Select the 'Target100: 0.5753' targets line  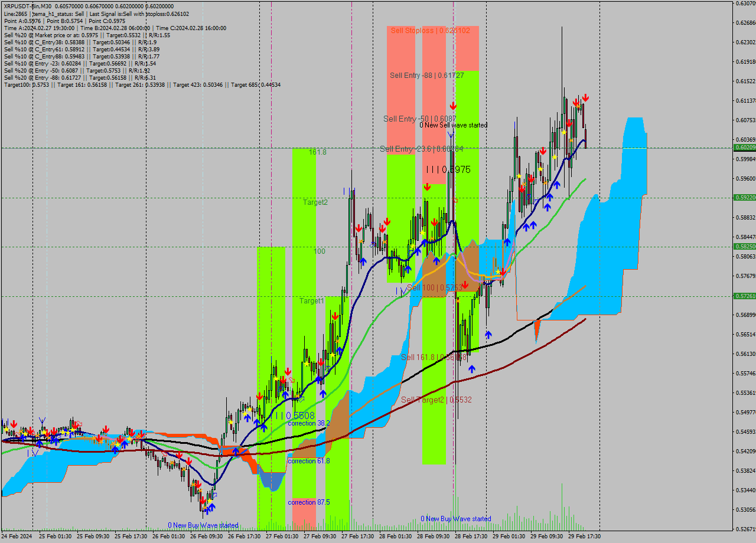pyautogui.click(x=142, y=84)
